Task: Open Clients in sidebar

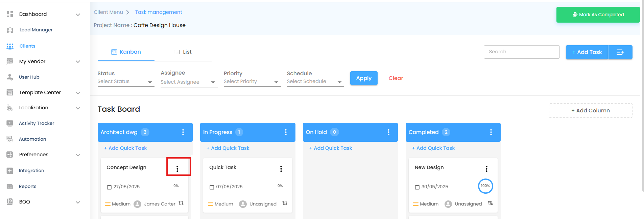Action: (x=27, y=46)
